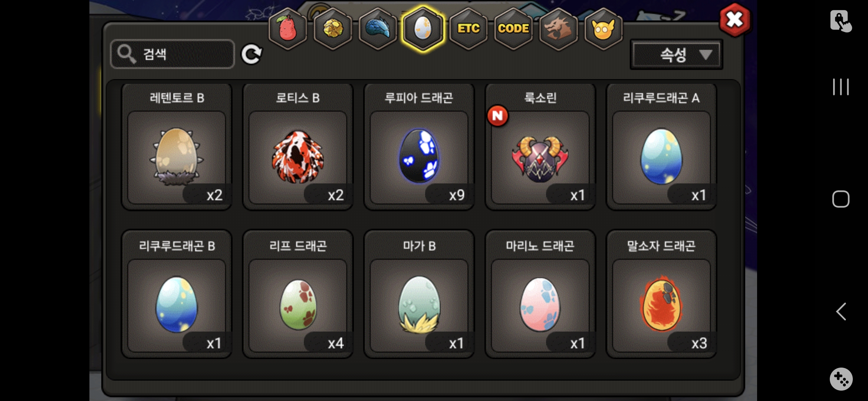Image resolution: width=868 pixels, height=401 pixels.
Task: Click the 검색 search input field
Action: 173,54
